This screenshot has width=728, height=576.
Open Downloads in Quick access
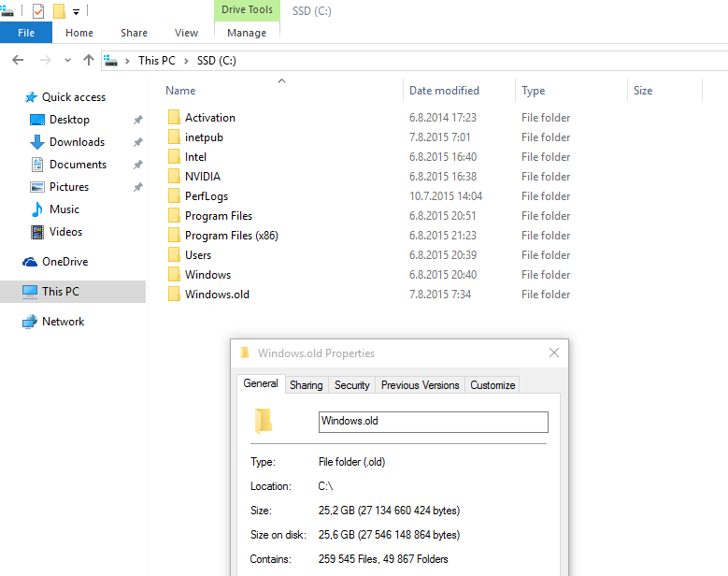pos(77,142)
